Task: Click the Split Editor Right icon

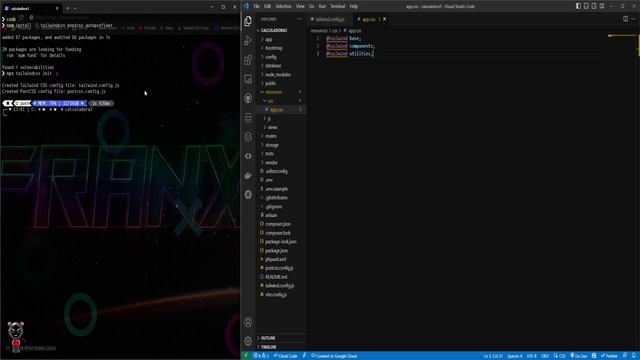Action: pos(625,19)
